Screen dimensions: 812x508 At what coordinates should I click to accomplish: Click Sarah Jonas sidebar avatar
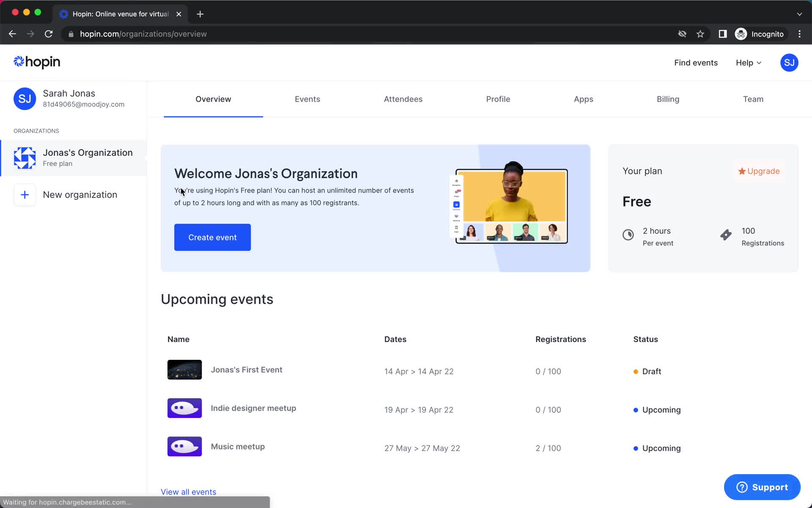(25, 99)
